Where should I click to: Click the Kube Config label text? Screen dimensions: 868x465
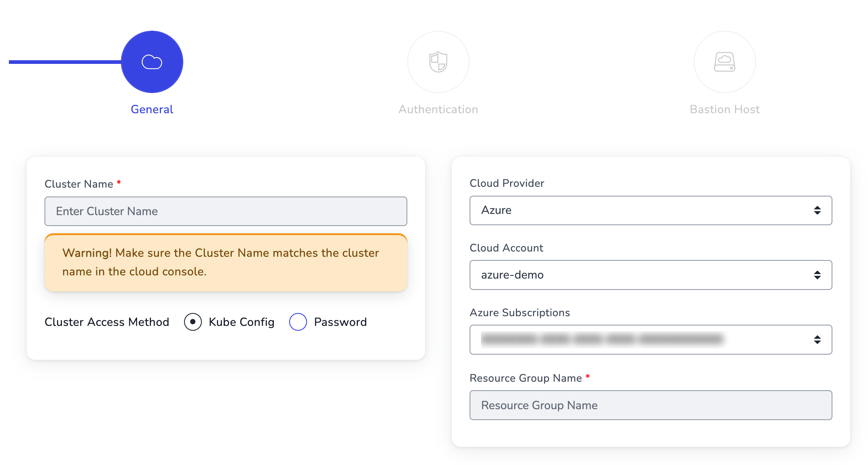[241, 322]
